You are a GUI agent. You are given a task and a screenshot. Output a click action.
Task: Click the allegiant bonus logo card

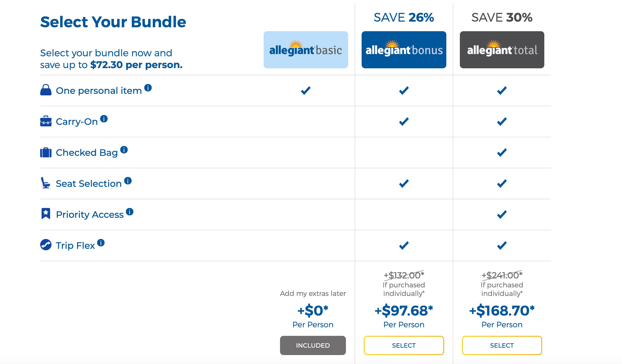[404, 50]
